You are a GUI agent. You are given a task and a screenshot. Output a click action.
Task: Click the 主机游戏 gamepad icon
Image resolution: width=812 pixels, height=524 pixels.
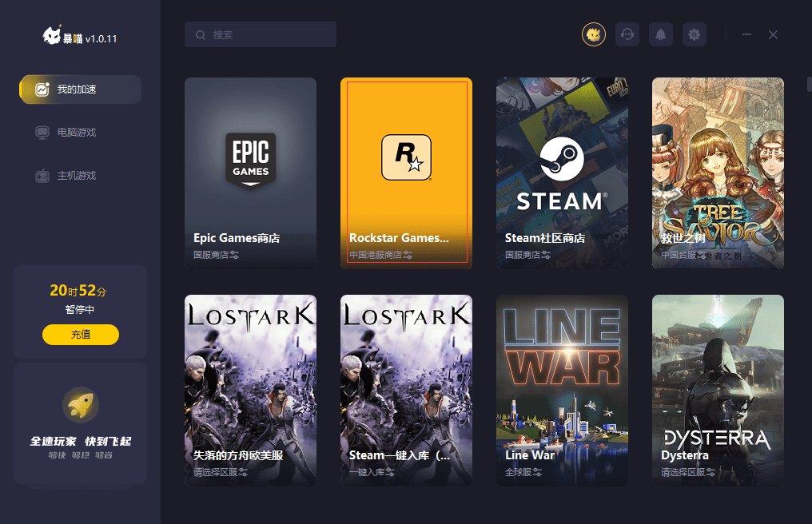42,176
